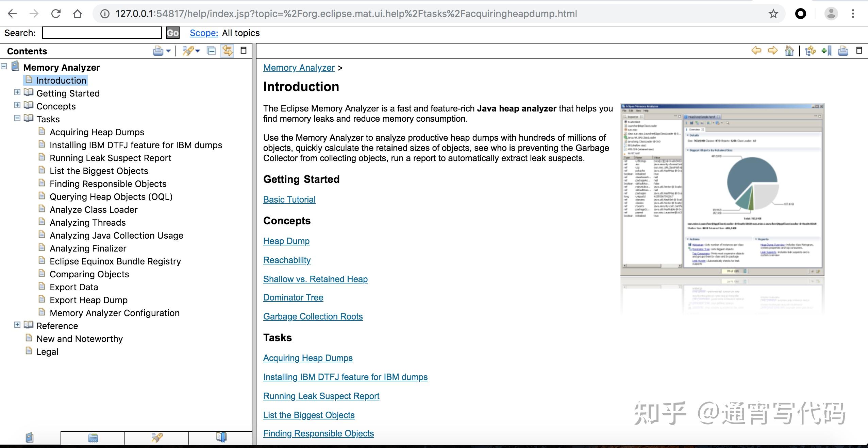Viewport: 868px width, 448px height.
Task: Open the Basic Tutorial link
Action: (x=289, y=200)
